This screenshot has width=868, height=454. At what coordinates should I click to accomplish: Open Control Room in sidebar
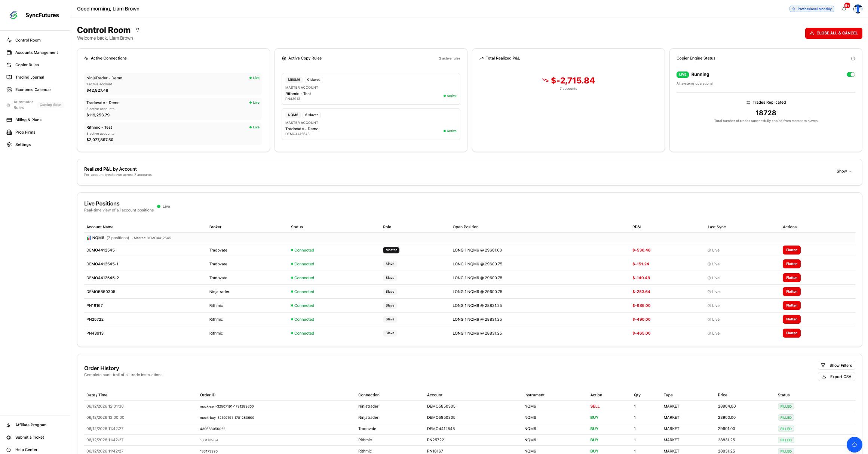click(x=28, y=40)
